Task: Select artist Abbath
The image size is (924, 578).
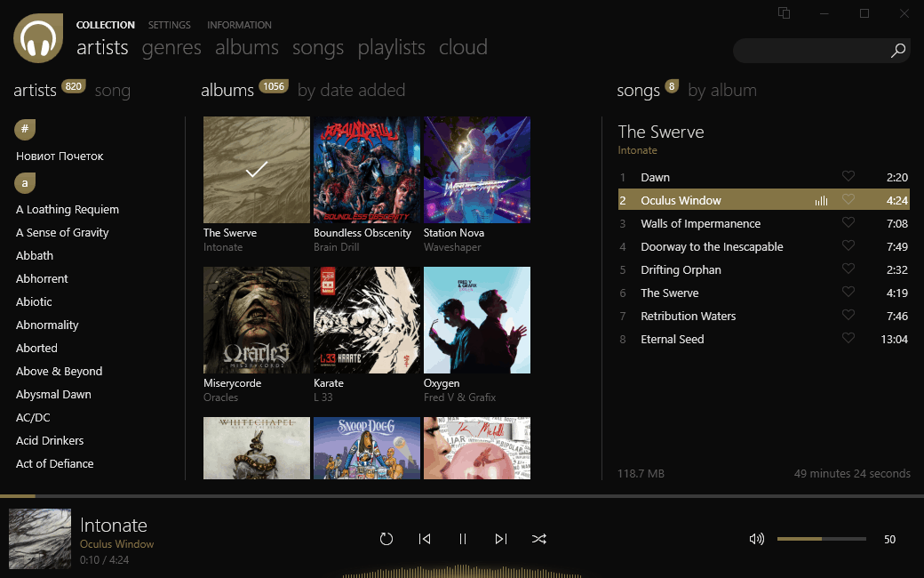Action: [35, 255]
